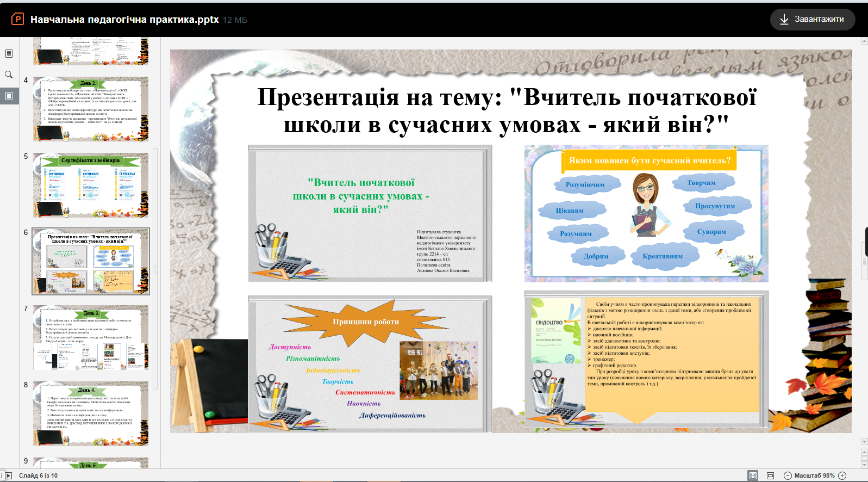This screenshot has width=868, height=482.
Task: Switch to fit-width view icon
Action: pos(770,475)
